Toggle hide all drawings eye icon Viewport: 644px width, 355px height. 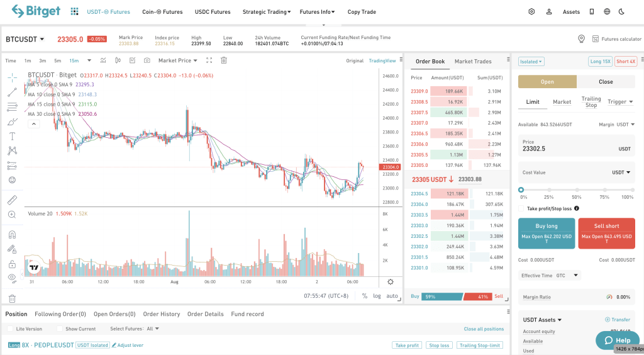coord(13,278)
